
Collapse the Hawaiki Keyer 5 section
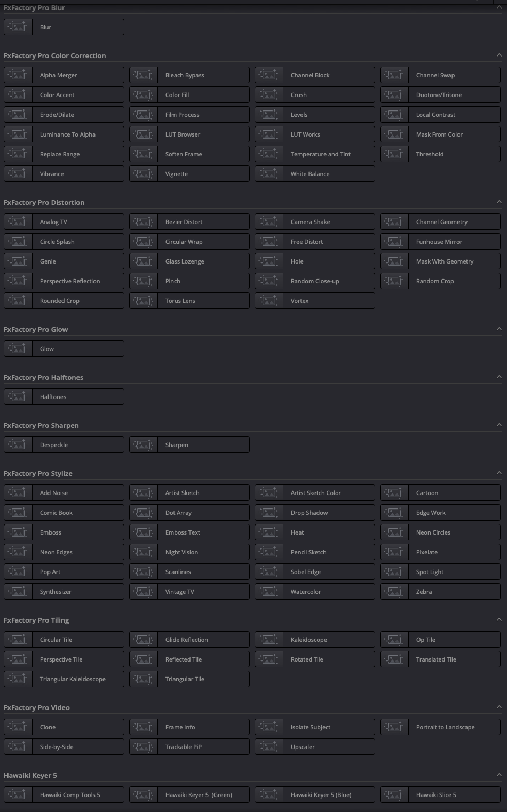(x=499, y=775)
